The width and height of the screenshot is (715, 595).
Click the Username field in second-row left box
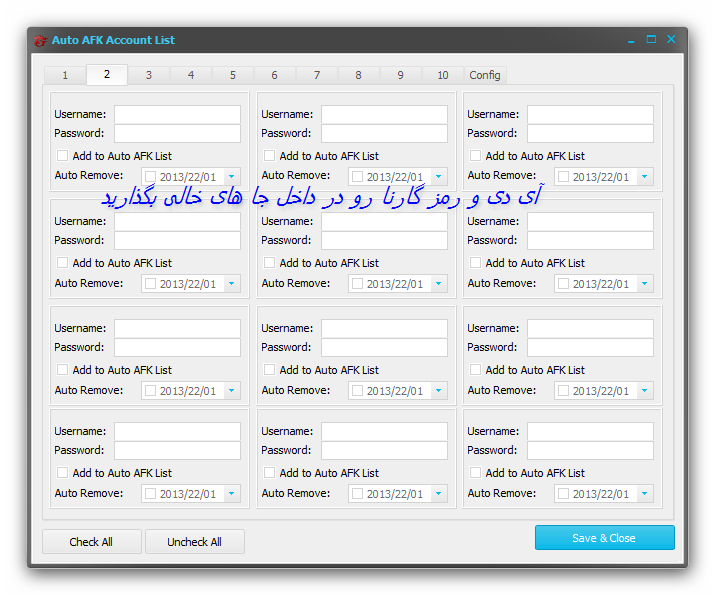177,222
